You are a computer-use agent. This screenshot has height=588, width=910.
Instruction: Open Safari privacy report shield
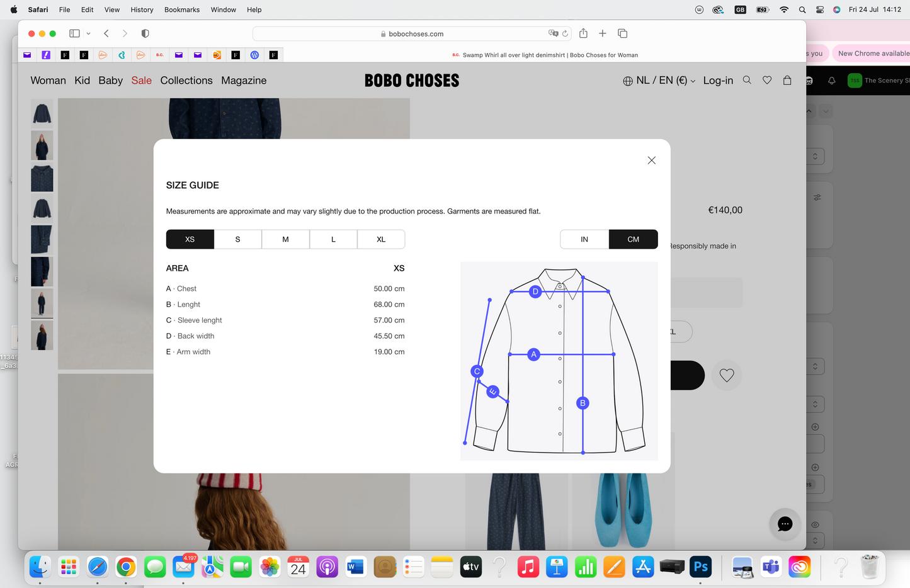(x=145, y=33)
